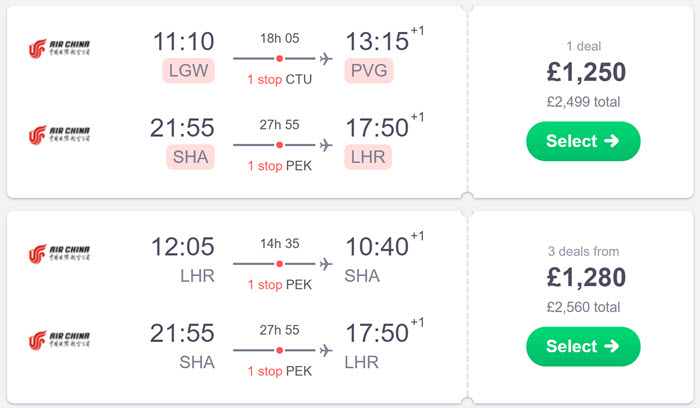Click the highlighted SHA departure badge
The width and height of the screenshot is (700, 408).
coord(191,157)
